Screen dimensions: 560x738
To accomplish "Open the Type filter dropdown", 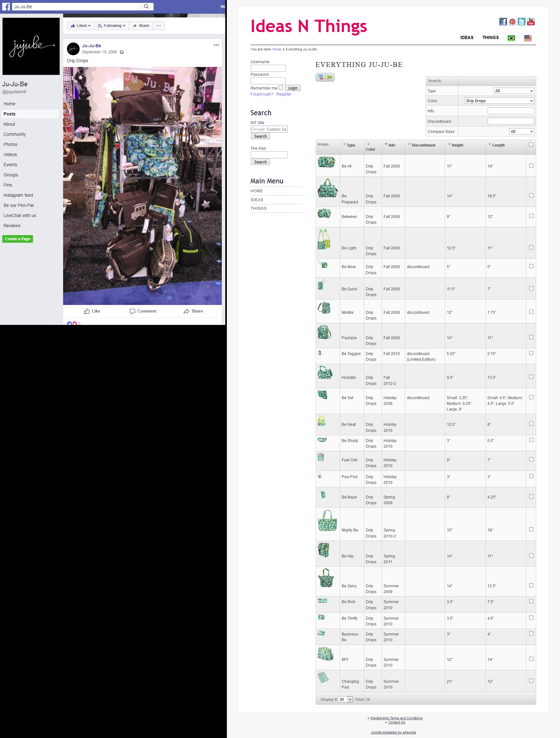I will [x=514, y=91].
